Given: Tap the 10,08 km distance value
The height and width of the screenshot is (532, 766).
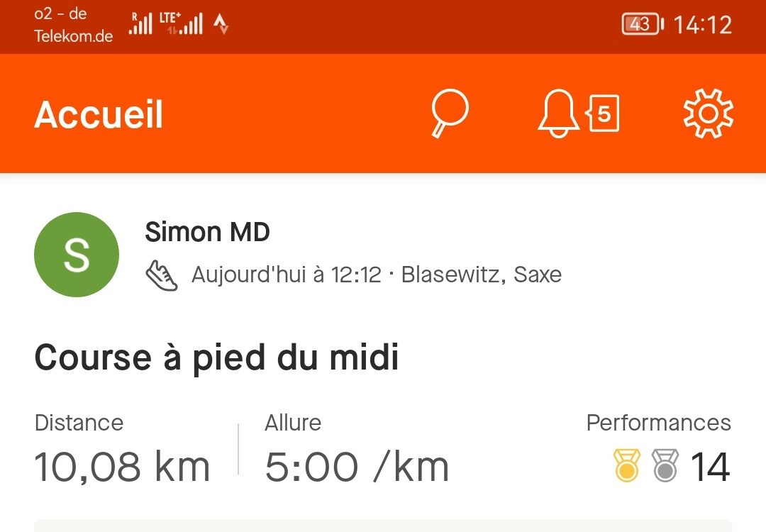Looking at the screenshot, I should tap(122, 467).
